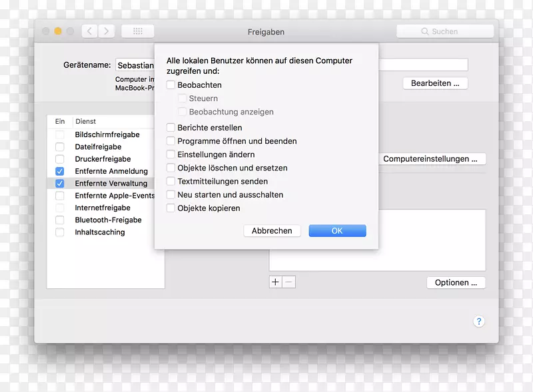The width and height of the screenshot is (533, 392).
Task: Click the minus button to remove user
Action: click(x=288, y=282)
